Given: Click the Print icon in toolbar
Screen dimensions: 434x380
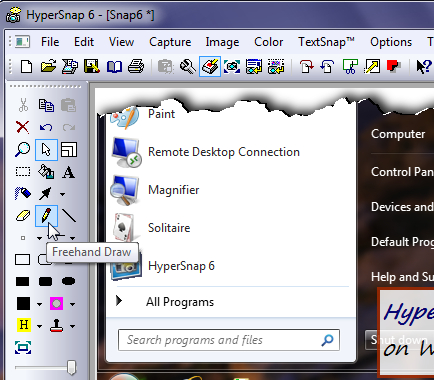Looking at the screenshot, I should tap(136, 67).
